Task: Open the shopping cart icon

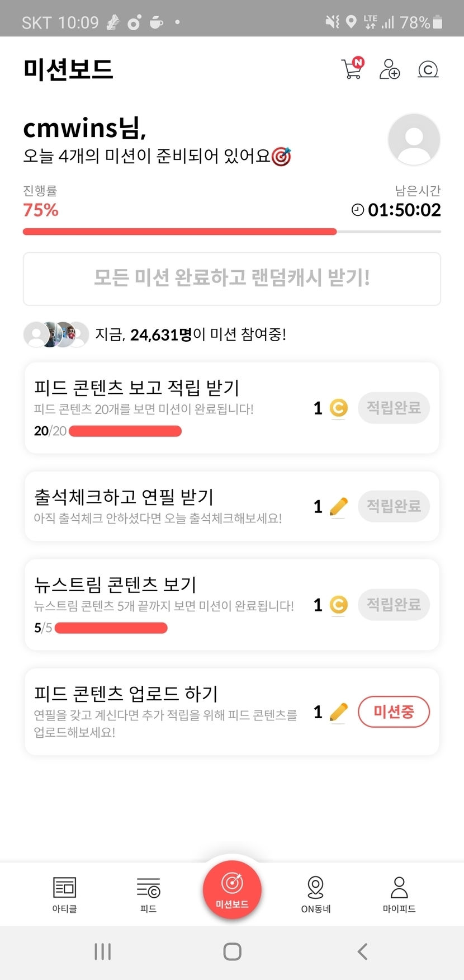Action: click(352, 69)
